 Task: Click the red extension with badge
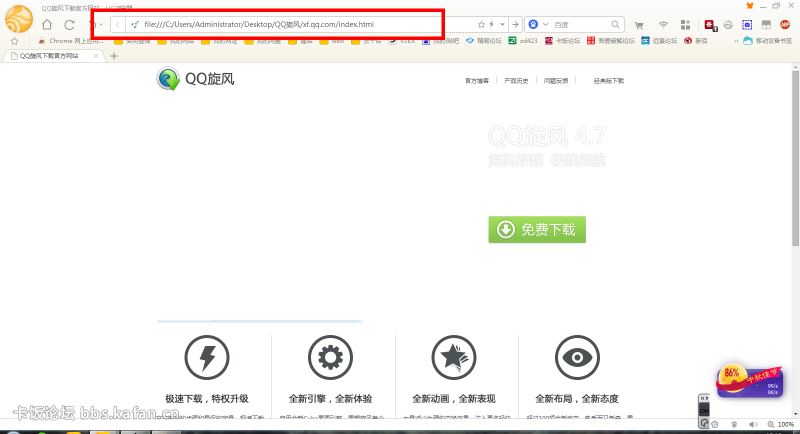(x=710, y=25)
